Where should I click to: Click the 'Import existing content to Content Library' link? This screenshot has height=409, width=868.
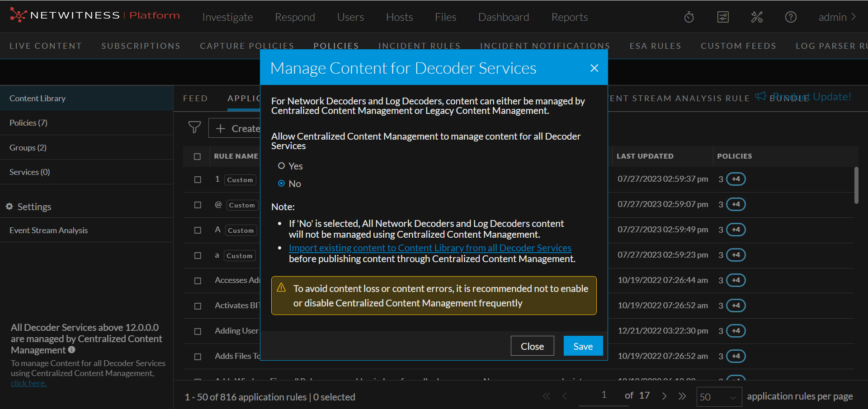[430, 248]
